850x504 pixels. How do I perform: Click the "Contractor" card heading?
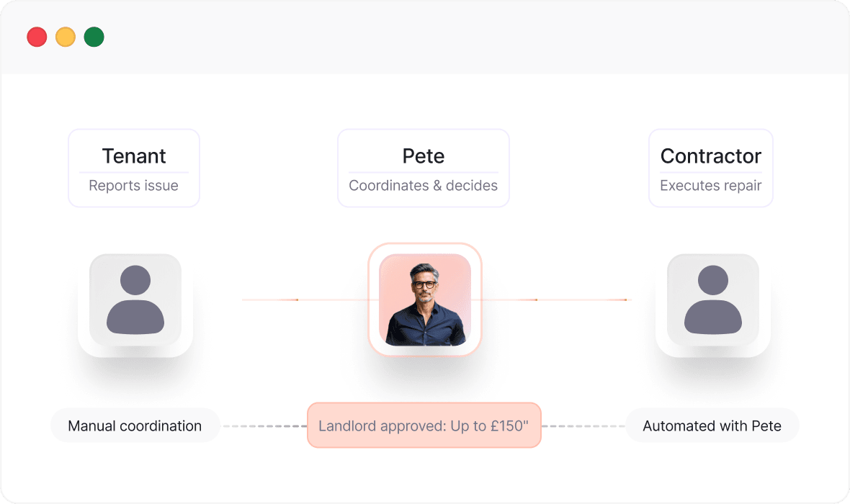pos(711,156)
